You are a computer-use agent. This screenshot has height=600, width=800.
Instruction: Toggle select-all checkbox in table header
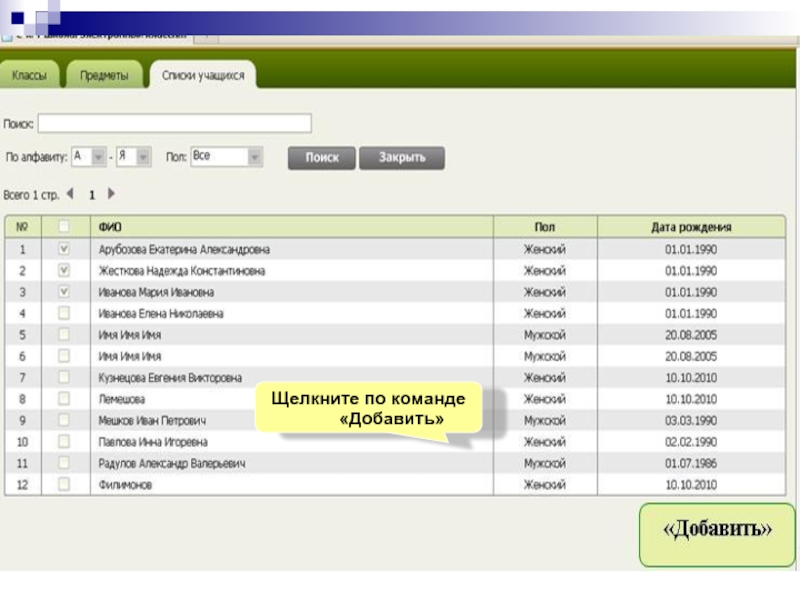pyautogui.click(x=64, y=227)
